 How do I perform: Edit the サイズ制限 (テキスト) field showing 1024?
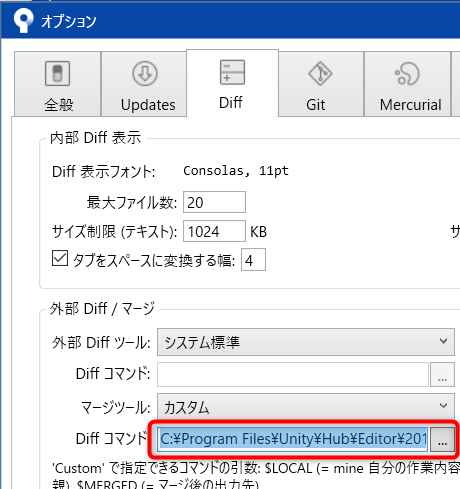click(214, 231)
